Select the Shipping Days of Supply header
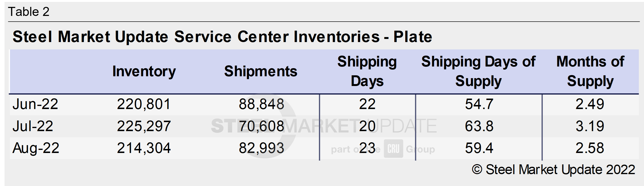Screen dimensions: 644x186 (478, 72)
